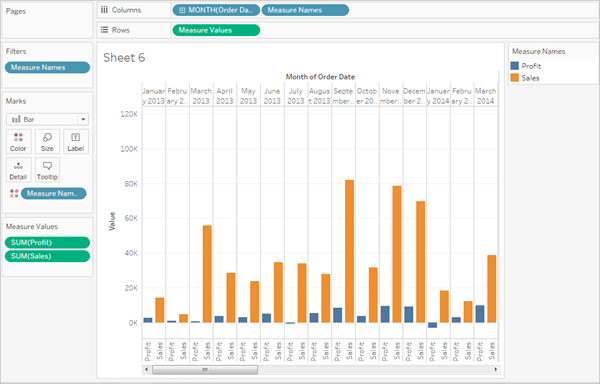This screenshot has width=600, height=384.
Task: Open the Tooltip card in Marks
Action: [47, 170]
